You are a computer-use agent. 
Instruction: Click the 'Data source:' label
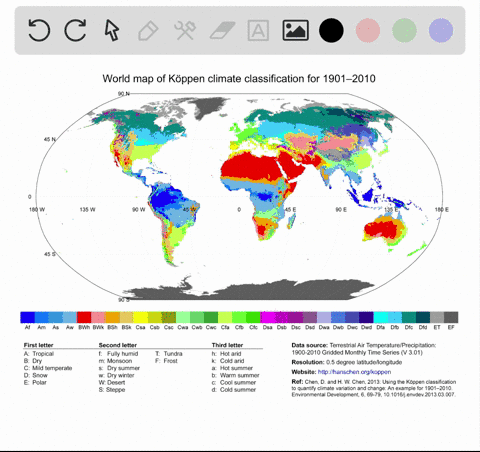[310, 345]
